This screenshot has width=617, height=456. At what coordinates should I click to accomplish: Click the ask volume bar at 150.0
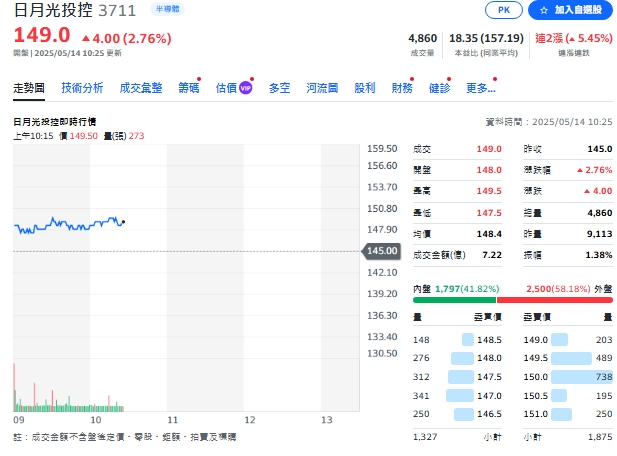[582, 377]
